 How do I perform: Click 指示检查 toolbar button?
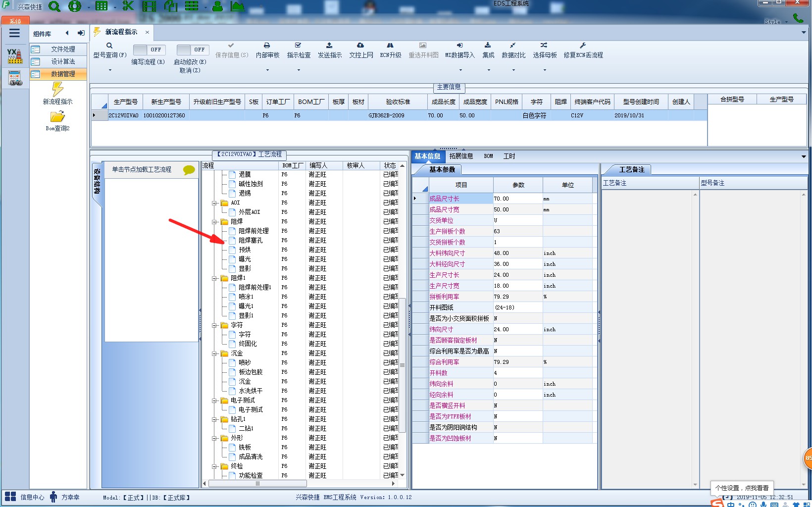point(299,50)
